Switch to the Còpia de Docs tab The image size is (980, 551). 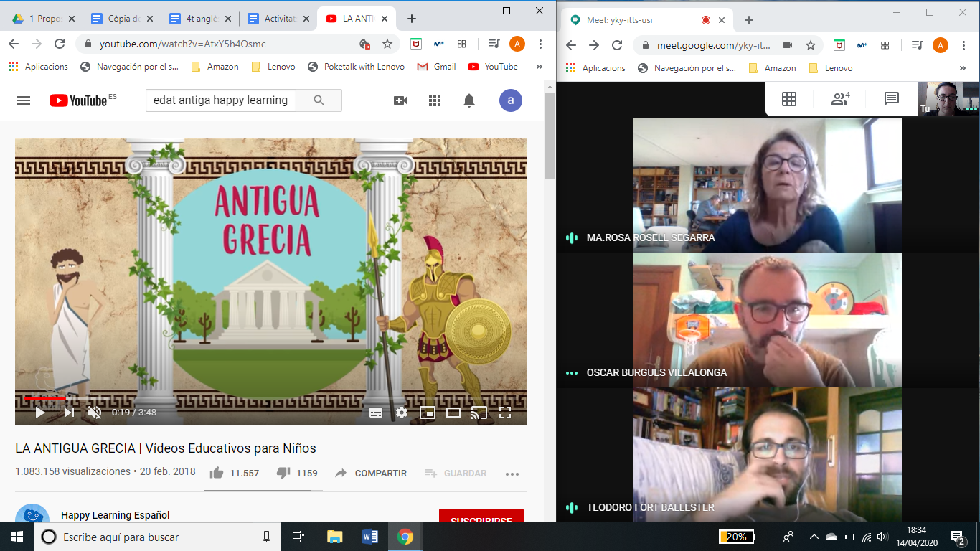pyautogui.click(x=123, y=19)
